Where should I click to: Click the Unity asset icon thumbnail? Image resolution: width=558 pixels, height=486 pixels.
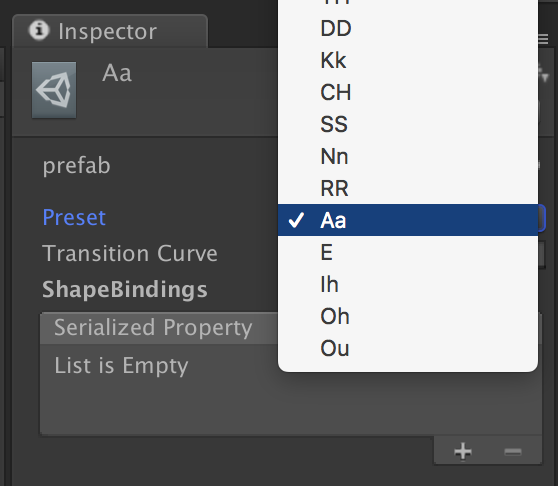[x=54, y=90]
